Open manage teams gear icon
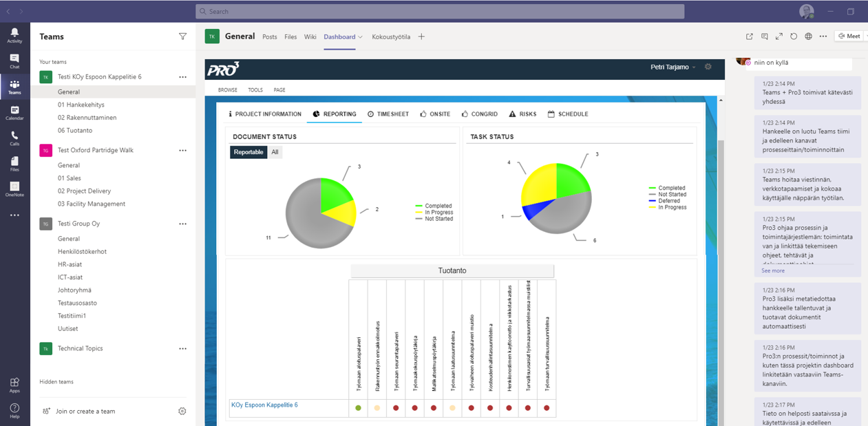The image size is (868, 426). click(182, 411)
